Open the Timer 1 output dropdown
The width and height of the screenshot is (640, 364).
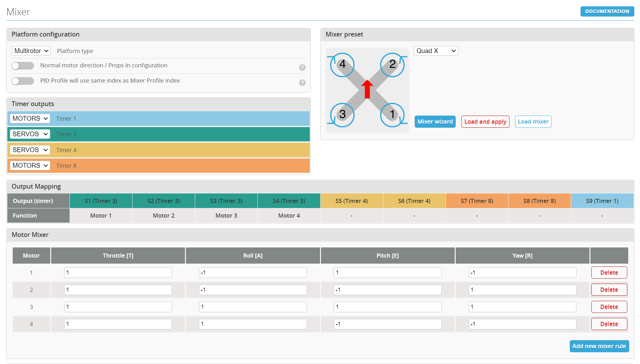(29, 118)
